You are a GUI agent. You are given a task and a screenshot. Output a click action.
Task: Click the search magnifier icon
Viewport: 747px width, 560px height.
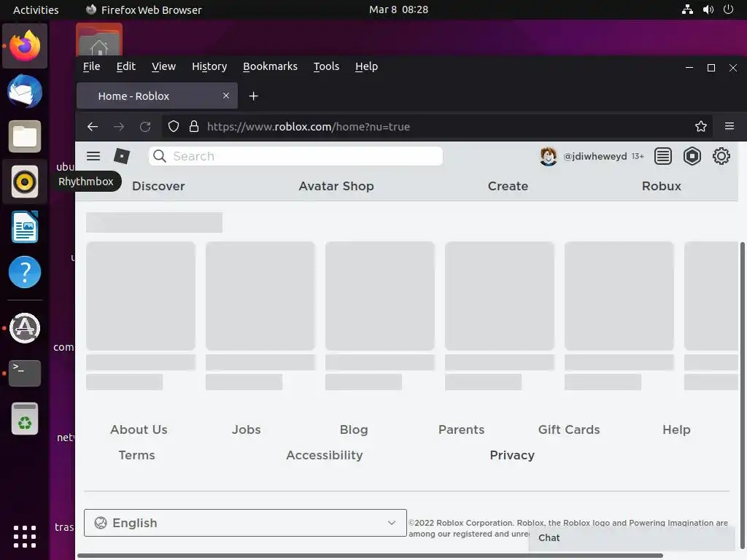point(160,156)
